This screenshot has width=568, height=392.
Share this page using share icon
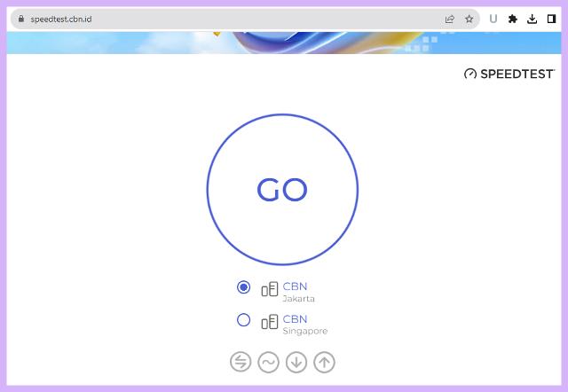click(x=450, y=19)
